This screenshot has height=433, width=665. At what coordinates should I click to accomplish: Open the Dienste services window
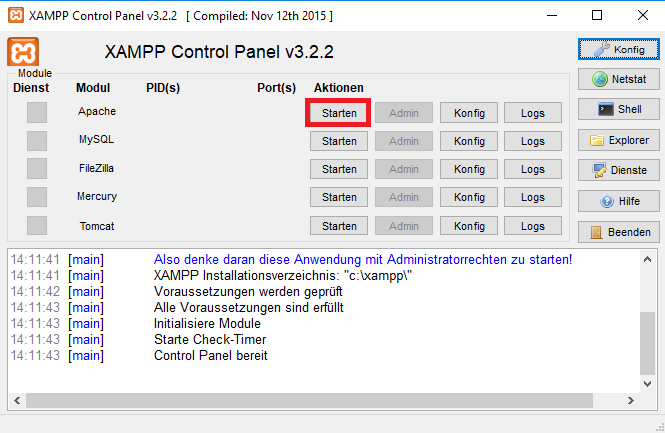pyautogui.click(x=619, y=170)
